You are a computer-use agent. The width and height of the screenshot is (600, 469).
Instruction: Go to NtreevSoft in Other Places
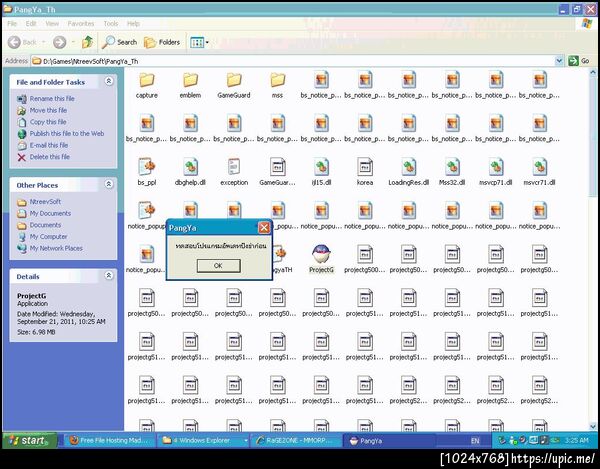point(45,202)
